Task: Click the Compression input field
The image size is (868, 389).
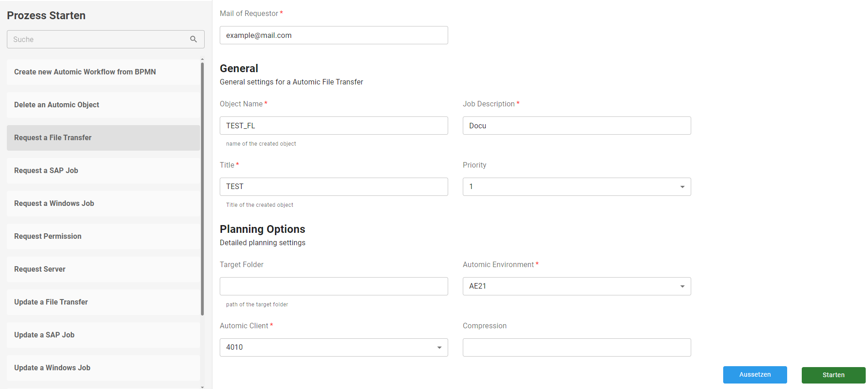Action: [577, 347]
